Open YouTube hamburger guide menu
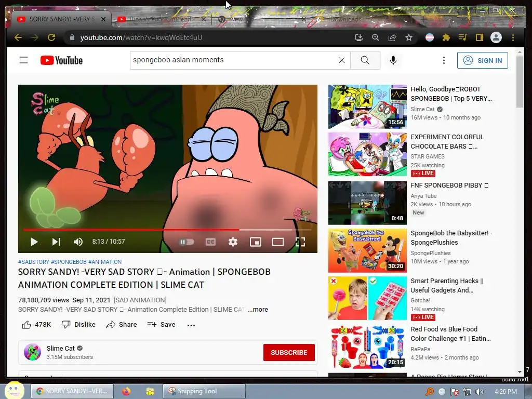 coord(24,60)
